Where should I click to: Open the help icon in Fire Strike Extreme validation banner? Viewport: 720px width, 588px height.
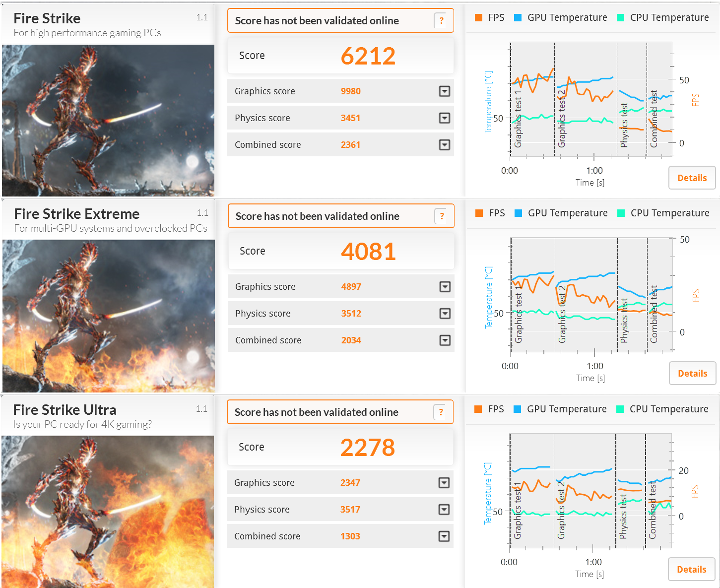442,216
